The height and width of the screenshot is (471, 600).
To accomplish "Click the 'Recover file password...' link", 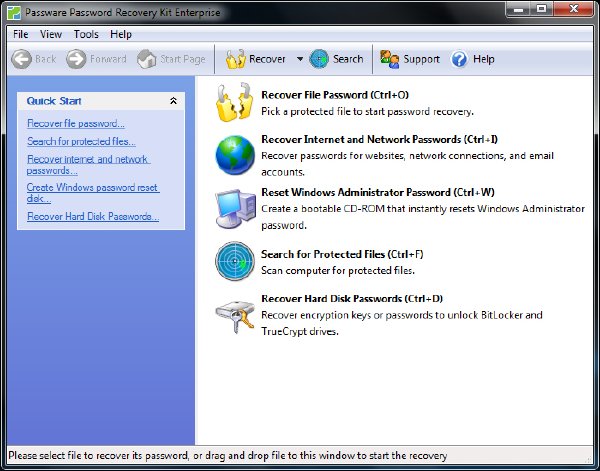I will pyautogui.click(x=76, y=124).
